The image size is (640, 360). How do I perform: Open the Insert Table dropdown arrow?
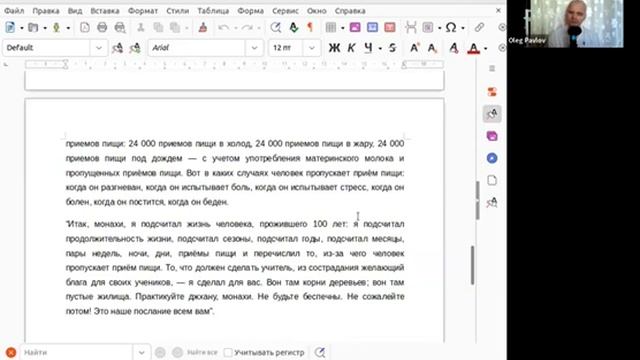click(x=342, y=28)
